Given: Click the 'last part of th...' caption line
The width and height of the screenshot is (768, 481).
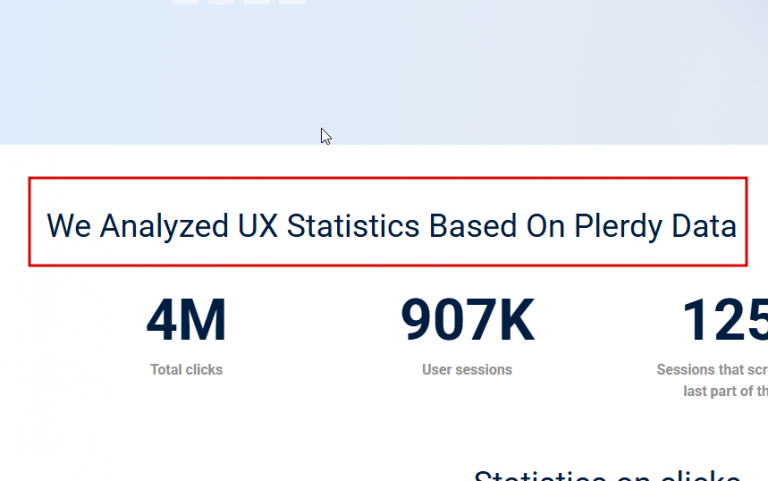Looking at the screenshot, I should 725,391.
